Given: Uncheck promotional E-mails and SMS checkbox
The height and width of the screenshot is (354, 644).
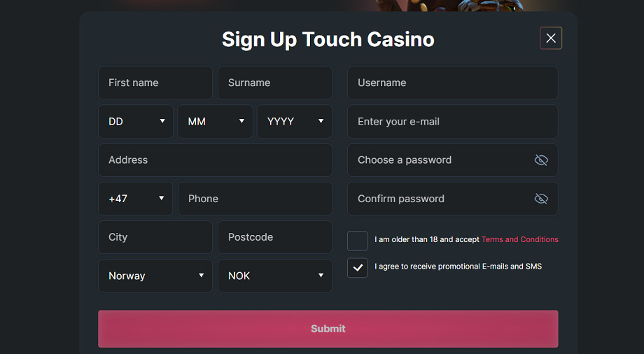Looking at the screenshot, I should pos(357,268).
